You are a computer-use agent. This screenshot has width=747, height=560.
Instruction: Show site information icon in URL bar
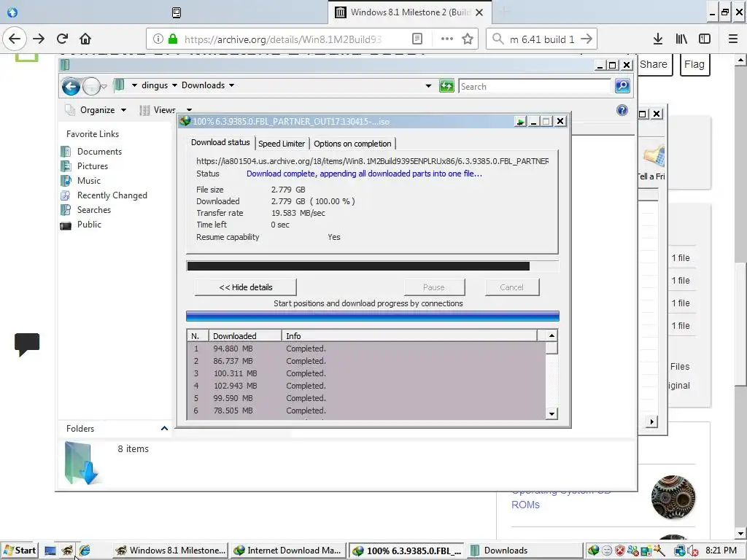(158, 39)
